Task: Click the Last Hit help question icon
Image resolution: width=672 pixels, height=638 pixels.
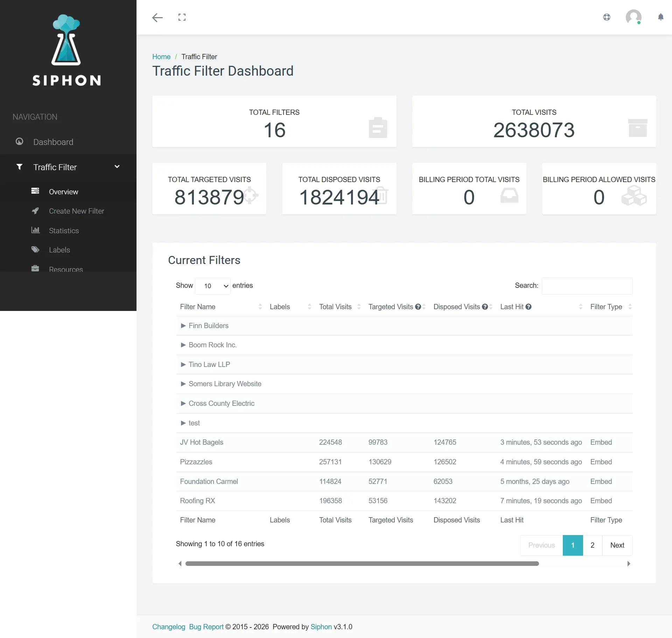Action: coord(528,307)
